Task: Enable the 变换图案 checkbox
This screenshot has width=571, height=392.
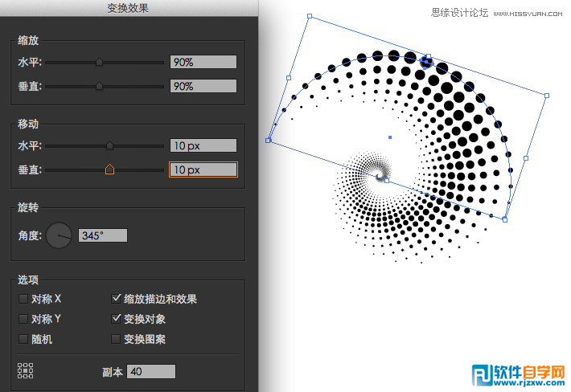Action: 116,339
